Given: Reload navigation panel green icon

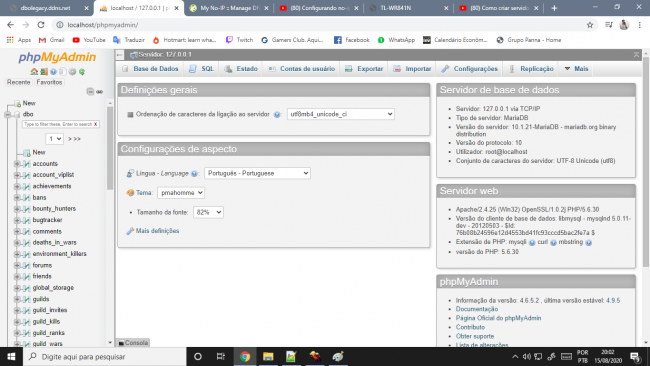Looking at the screenshot, I should coord(82,72).
